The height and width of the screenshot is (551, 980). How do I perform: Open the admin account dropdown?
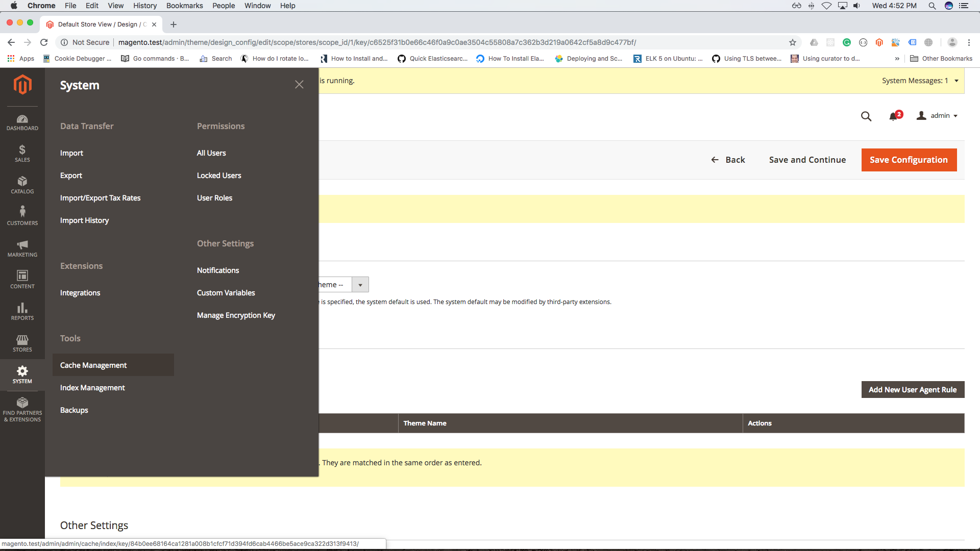pos(937,116)
